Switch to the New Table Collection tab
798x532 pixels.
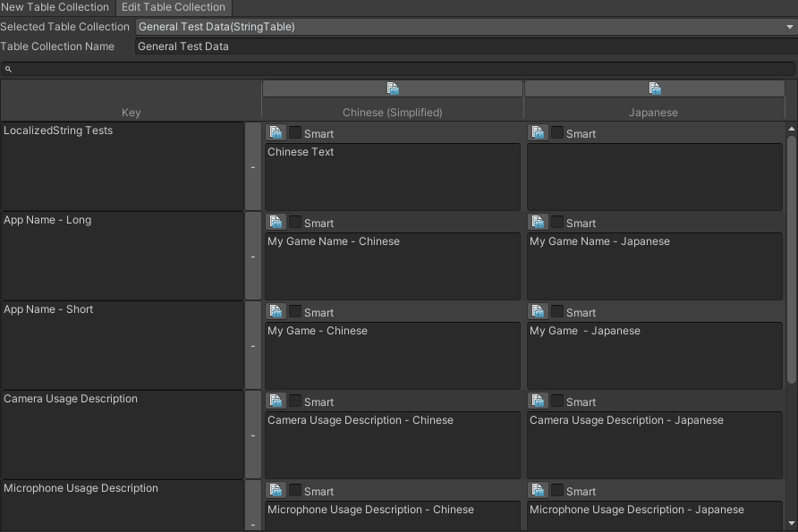[55, 7]
